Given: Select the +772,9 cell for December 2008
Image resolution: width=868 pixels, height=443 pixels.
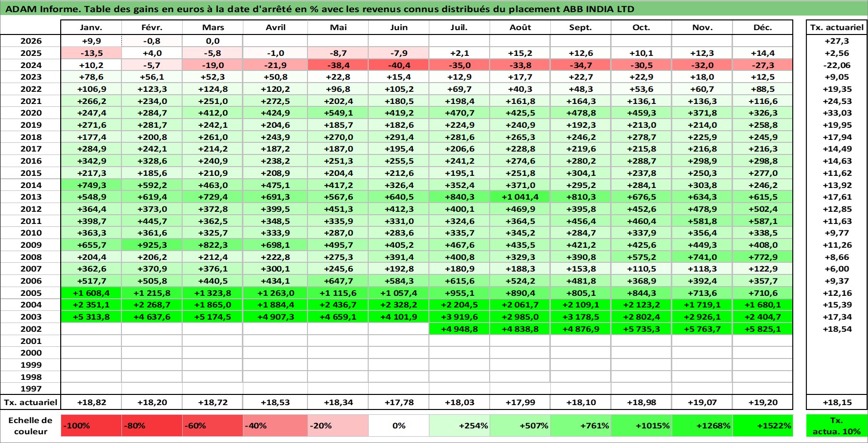Looking at the screenshot, I should point(763,257).
